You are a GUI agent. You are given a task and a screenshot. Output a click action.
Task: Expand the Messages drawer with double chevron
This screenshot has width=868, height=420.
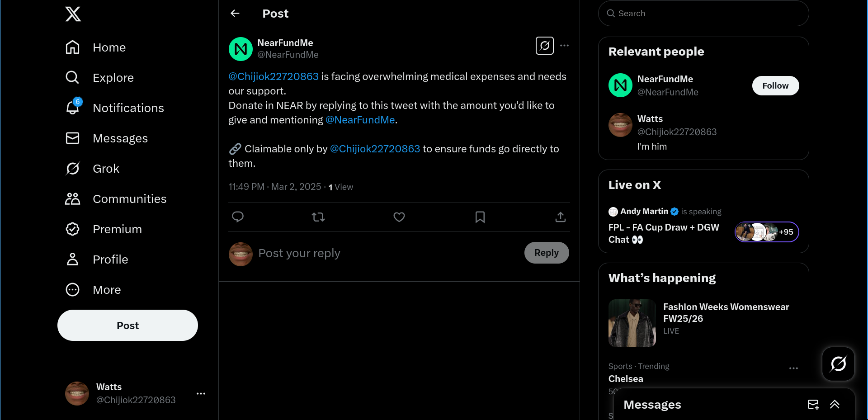pyautogui.click(x=835, y=405)
